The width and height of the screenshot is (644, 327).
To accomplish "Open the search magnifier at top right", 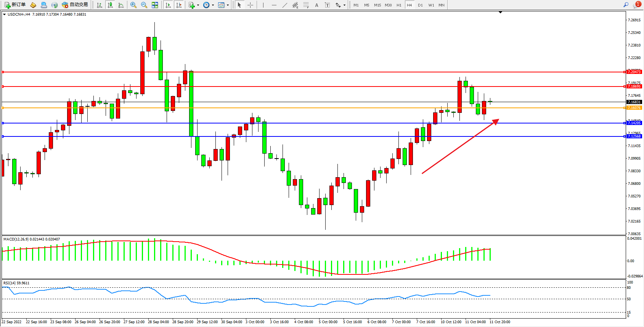I will click(x=626, y=5).
